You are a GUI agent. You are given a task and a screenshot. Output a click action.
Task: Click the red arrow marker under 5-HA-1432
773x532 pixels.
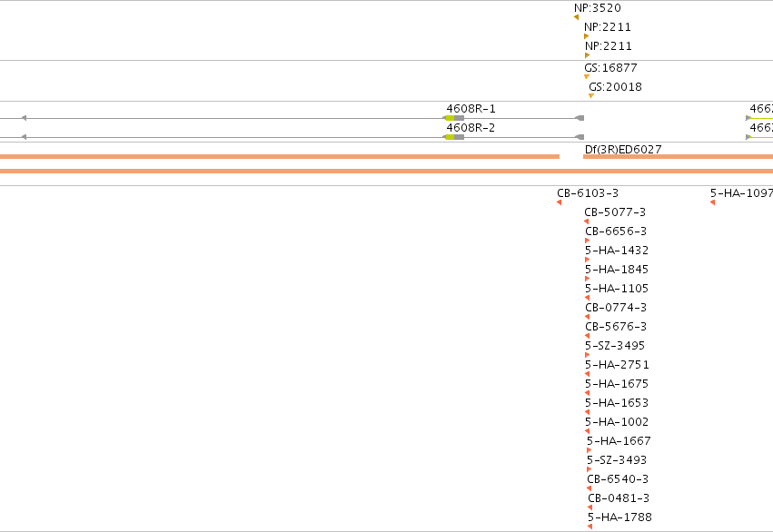(587, 260)
